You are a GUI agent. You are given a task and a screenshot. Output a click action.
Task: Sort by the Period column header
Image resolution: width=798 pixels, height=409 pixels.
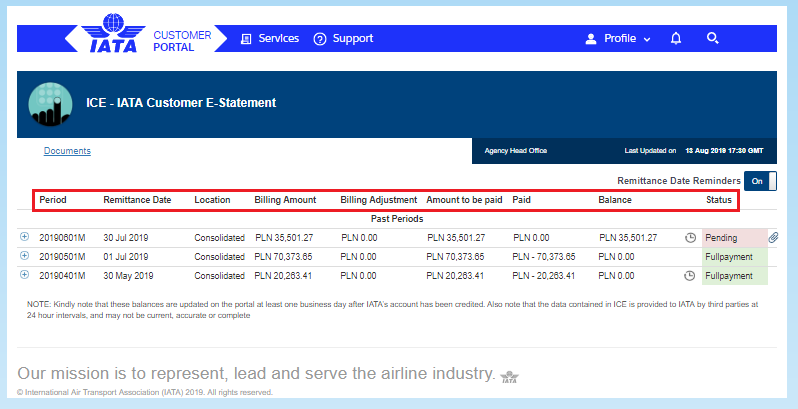53,200
